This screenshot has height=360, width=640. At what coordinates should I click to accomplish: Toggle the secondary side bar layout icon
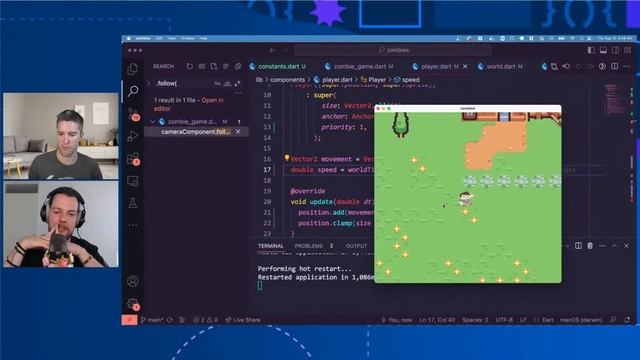pos(615,50)
